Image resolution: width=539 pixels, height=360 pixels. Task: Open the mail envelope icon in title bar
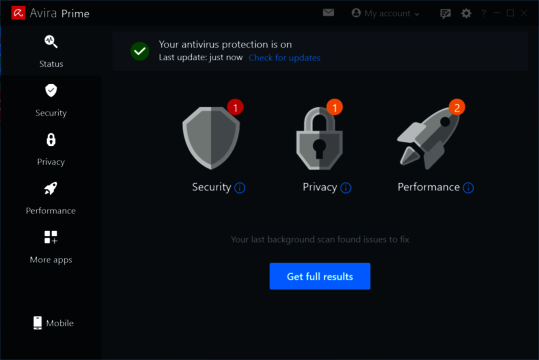[328, 13]
